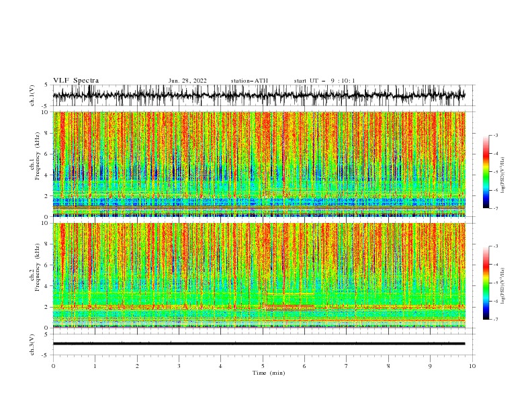This screenshot has width=532, height=411.
Task: Click the 'ch.3(V)' waveform axis label
Action: 32,345
